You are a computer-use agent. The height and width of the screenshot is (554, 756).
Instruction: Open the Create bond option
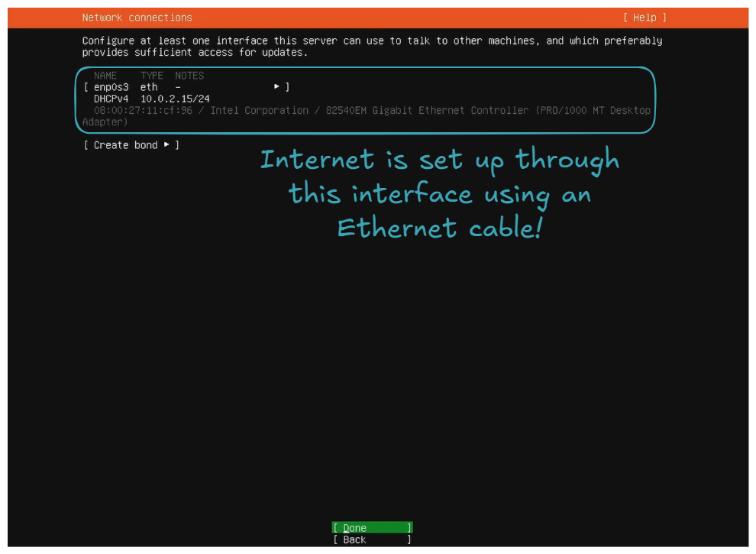[131, 145]
